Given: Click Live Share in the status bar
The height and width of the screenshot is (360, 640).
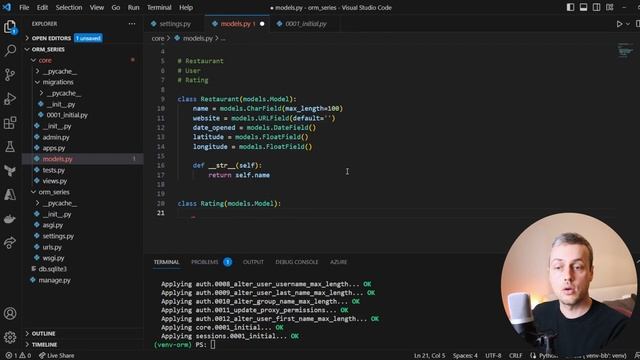Looking at the screenshot, I should tap(56, 356).
